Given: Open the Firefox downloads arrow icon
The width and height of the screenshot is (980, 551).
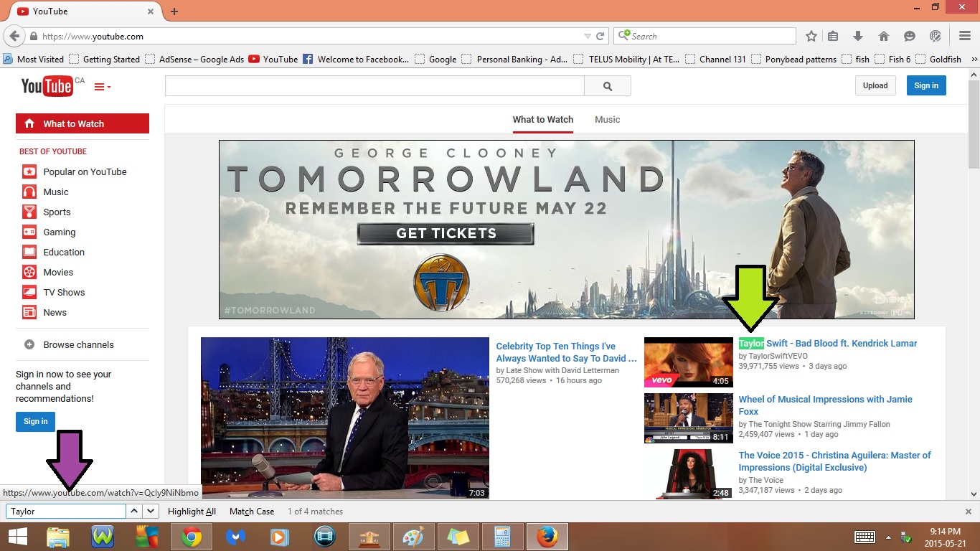Looking at the screenshot, I should coord(857,36).
